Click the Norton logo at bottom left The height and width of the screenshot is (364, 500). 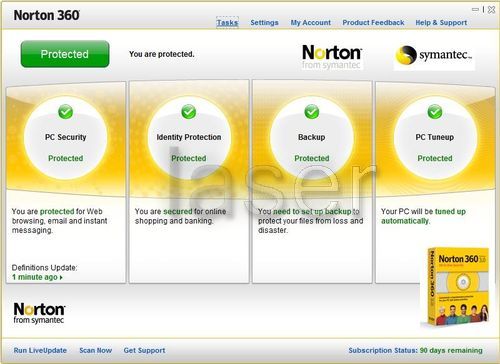click(x=39, y=313)
